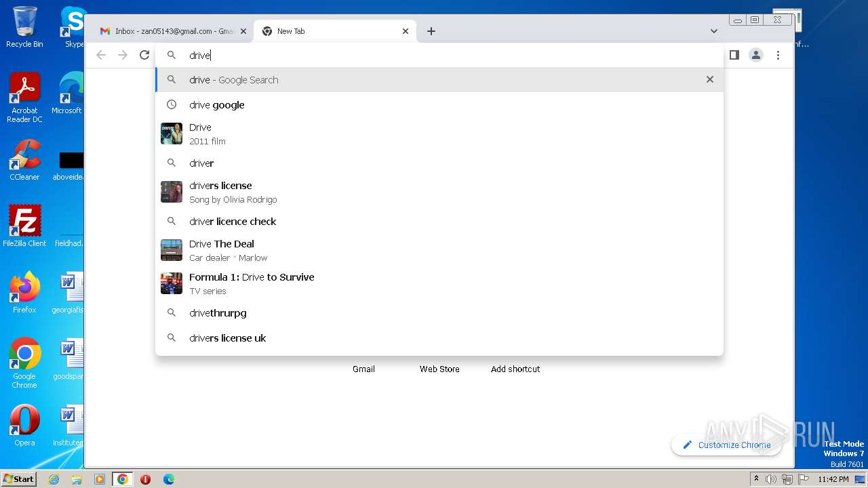868x488 pixels.
Task: Close the New Tab tab
Action: 406,31
